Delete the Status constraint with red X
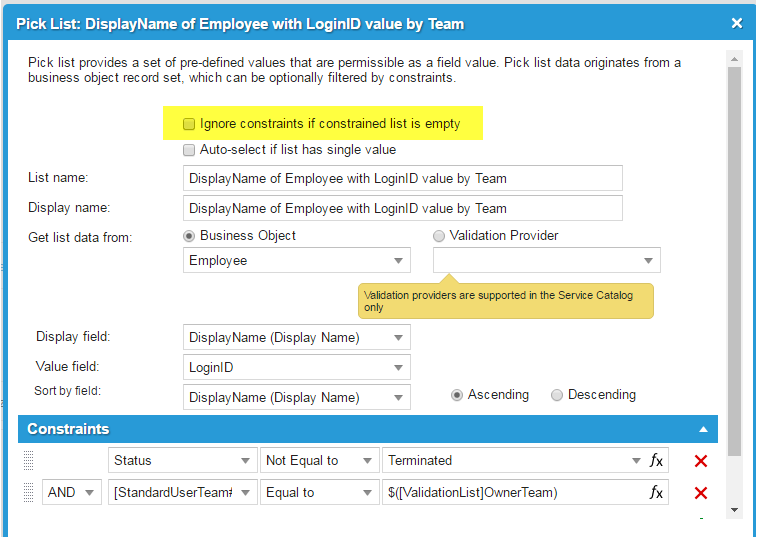The image size is (757, 537). (701, 461)
